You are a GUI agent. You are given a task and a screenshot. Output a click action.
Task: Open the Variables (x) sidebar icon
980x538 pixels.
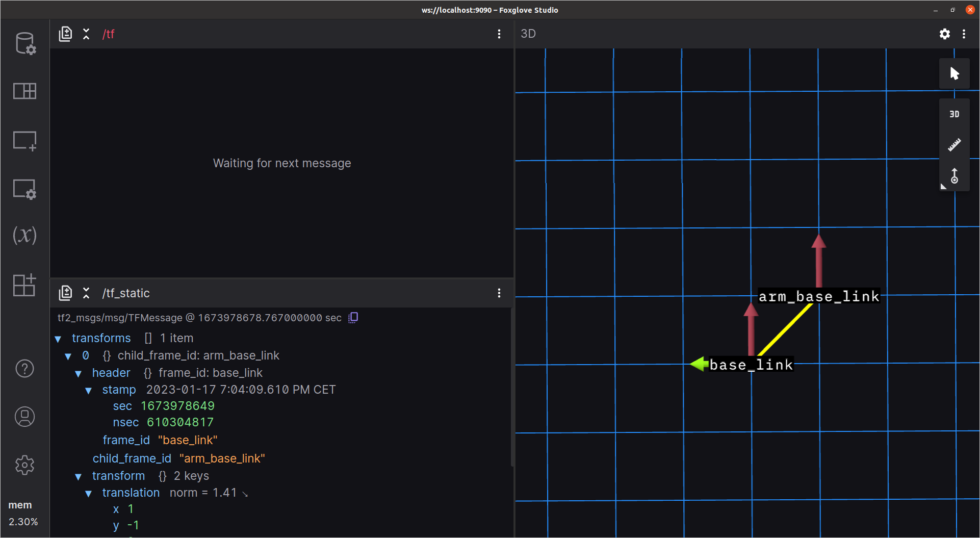coord(24,235)
